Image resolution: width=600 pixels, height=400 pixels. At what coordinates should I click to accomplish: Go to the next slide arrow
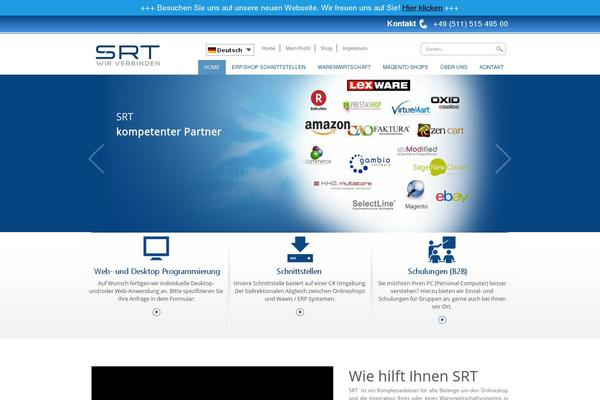(x=503, y=159)
